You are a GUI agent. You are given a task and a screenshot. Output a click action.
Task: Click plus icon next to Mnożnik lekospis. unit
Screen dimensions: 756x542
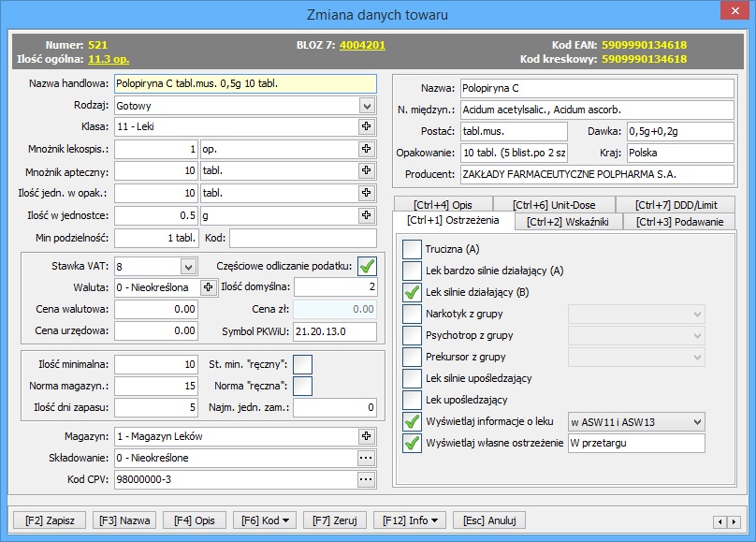[x=366, y=149]
